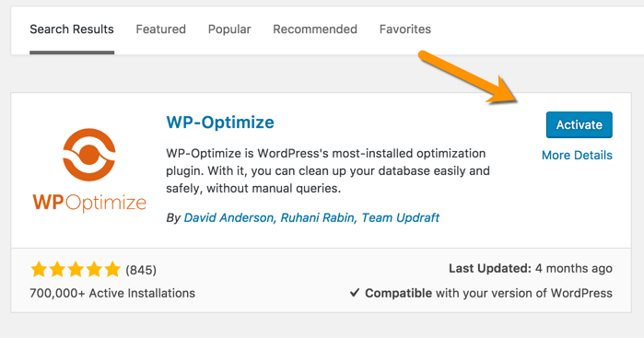Image resolution: width=644 pixels, height=338 pixels.
Task: Open More Details for WP-Optimize
Action: [577, 156]
